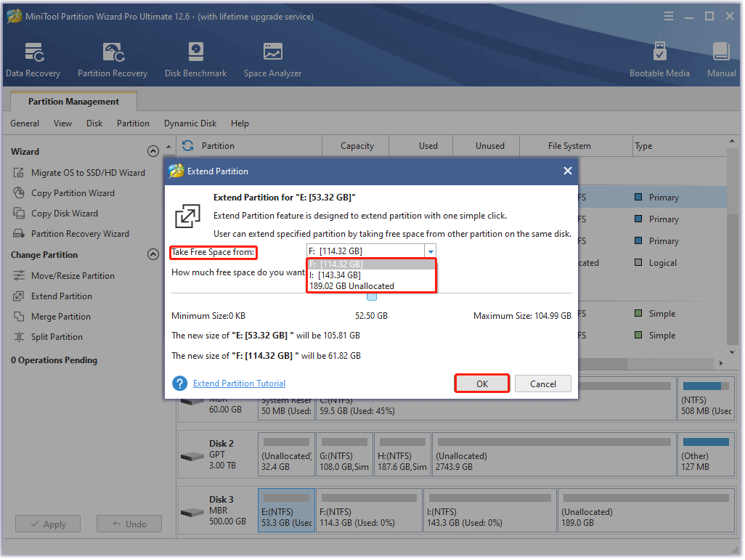
Task: Open Space Analyzer tool
Action: point(273,60)
